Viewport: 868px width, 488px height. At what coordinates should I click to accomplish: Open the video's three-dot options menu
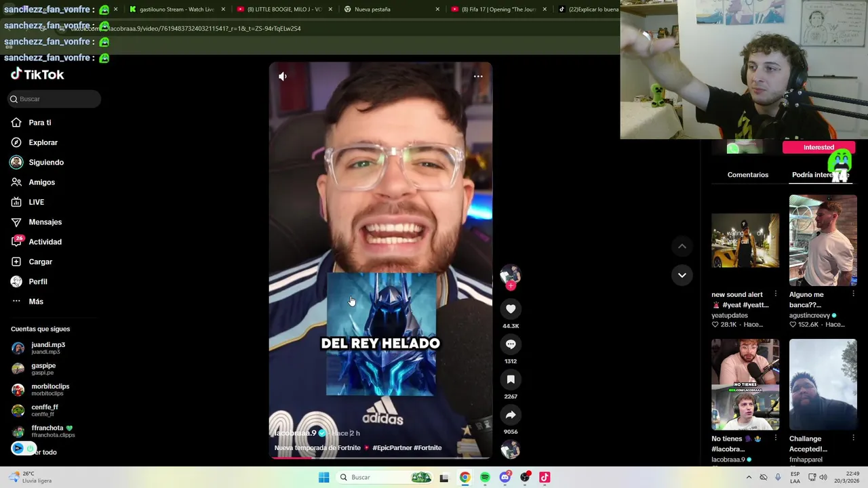click(478, 77)
